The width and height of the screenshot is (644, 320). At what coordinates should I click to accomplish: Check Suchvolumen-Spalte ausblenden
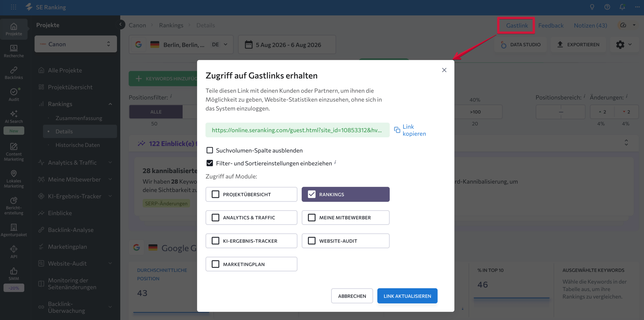point(210,150)
